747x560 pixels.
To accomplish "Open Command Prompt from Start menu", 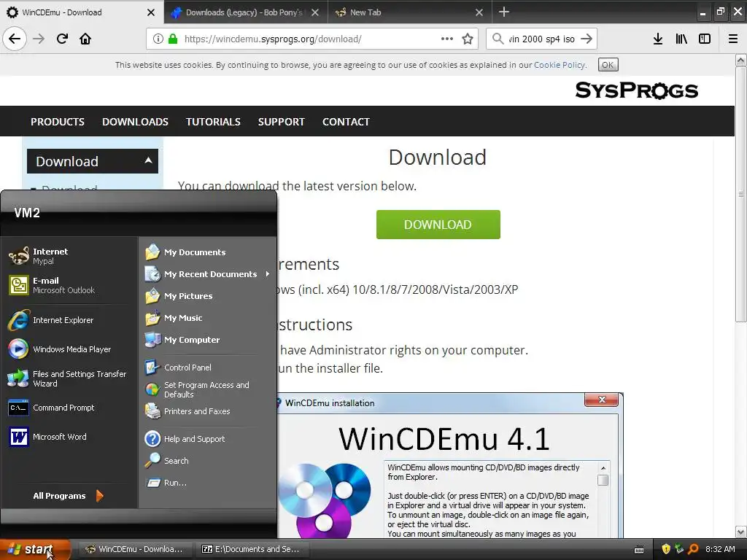I will 69,408.
